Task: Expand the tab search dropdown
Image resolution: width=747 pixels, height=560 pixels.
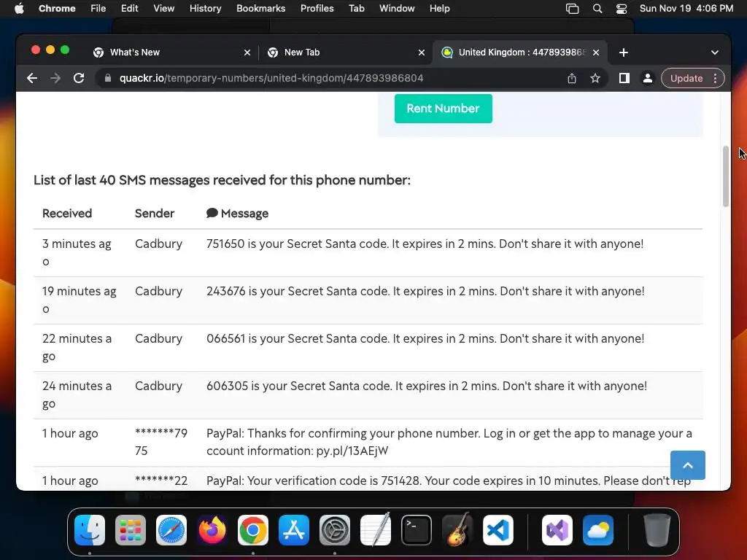Action: click(x=715, y=52)
